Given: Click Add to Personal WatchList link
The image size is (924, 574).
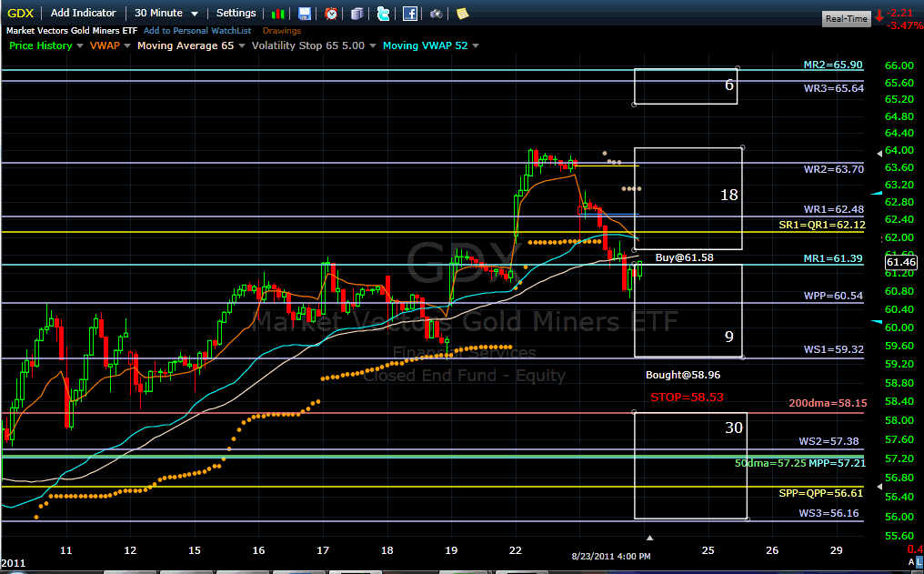Looking at the screenshot, I should 197,31.
